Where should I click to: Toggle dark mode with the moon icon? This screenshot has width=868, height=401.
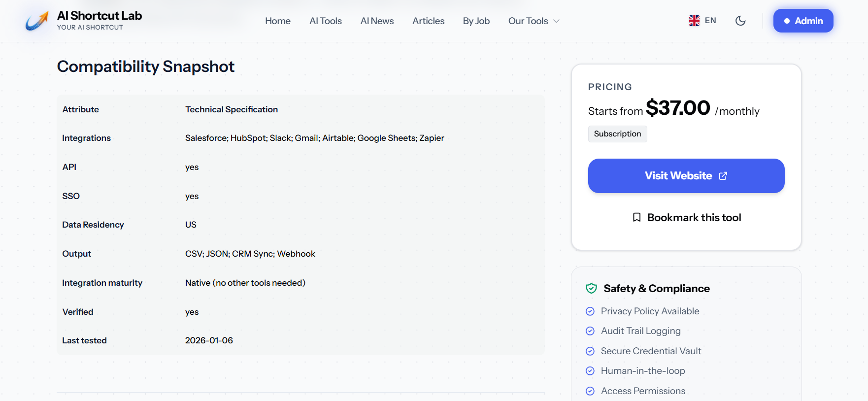pos(740,21)
